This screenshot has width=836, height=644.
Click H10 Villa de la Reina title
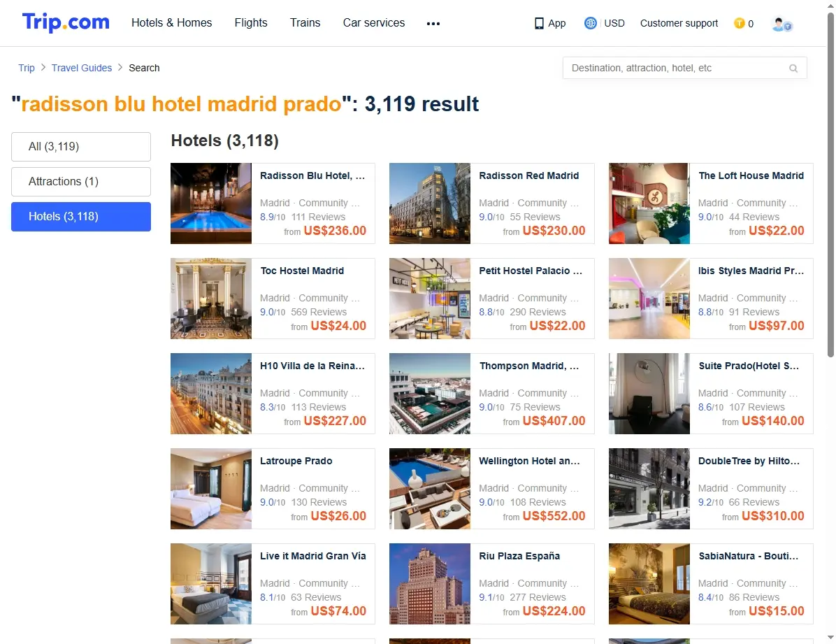(312, 366)
